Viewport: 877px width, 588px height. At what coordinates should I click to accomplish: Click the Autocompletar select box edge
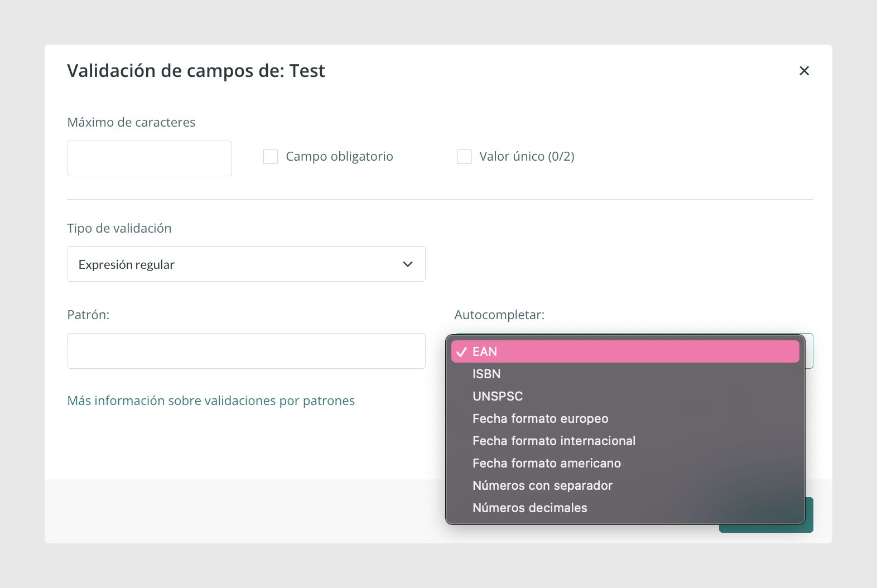point(809,351)
